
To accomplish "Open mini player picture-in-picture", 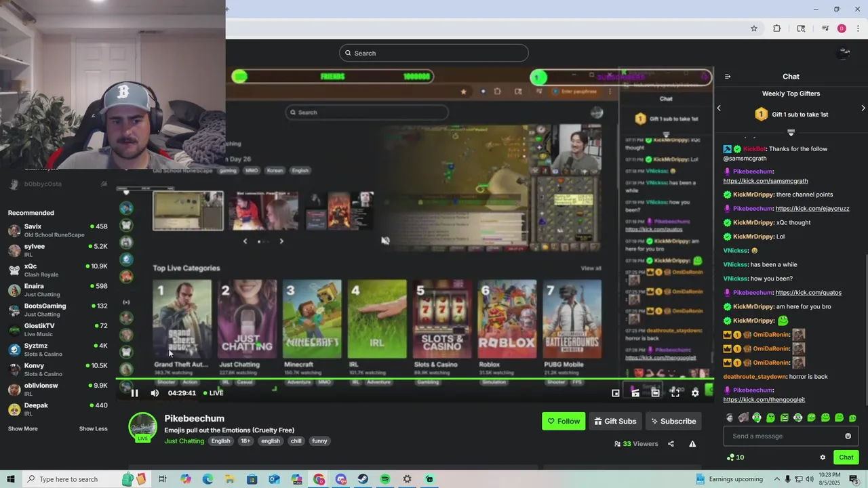I will point(616,393).
